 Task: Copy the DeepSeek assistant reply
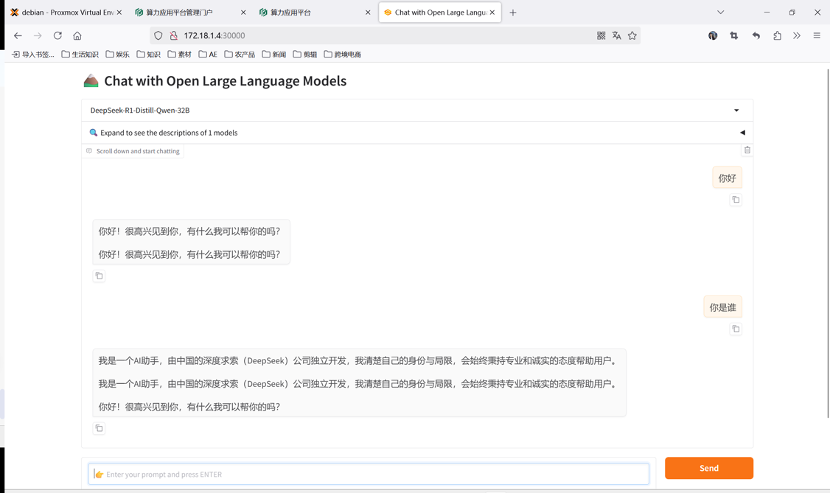[99, 428]
